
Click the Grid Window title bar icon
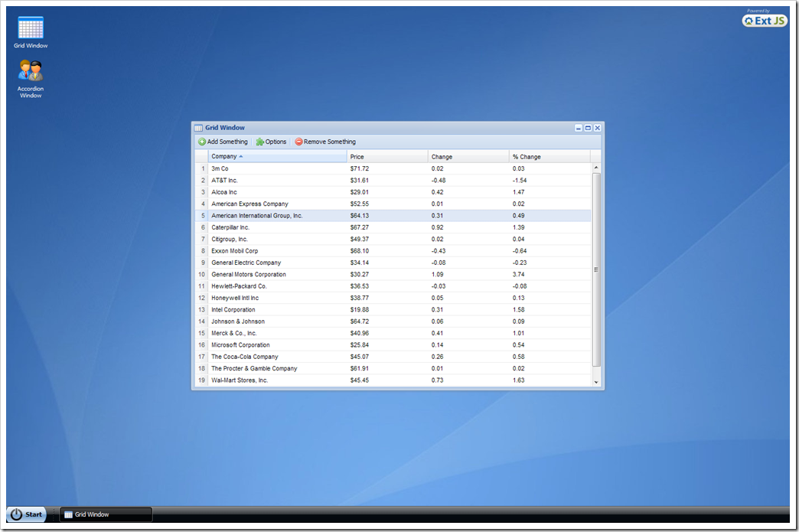199,128
